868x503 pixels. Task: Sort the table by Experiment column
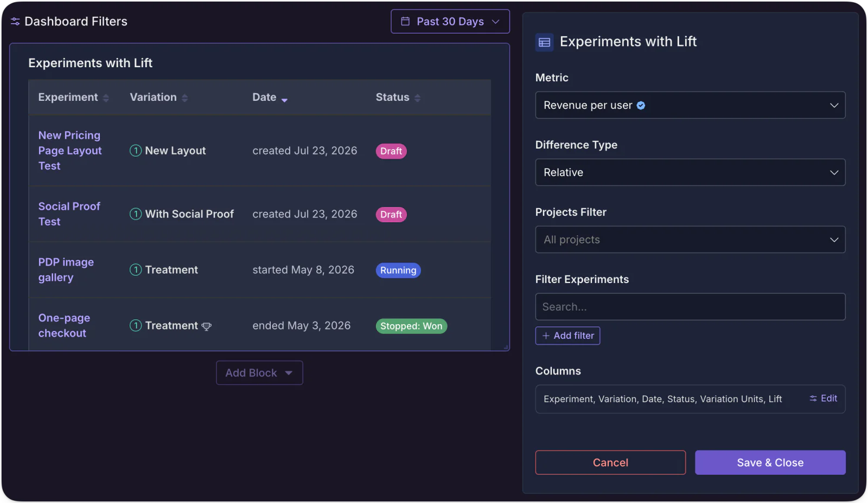point(74,98)
